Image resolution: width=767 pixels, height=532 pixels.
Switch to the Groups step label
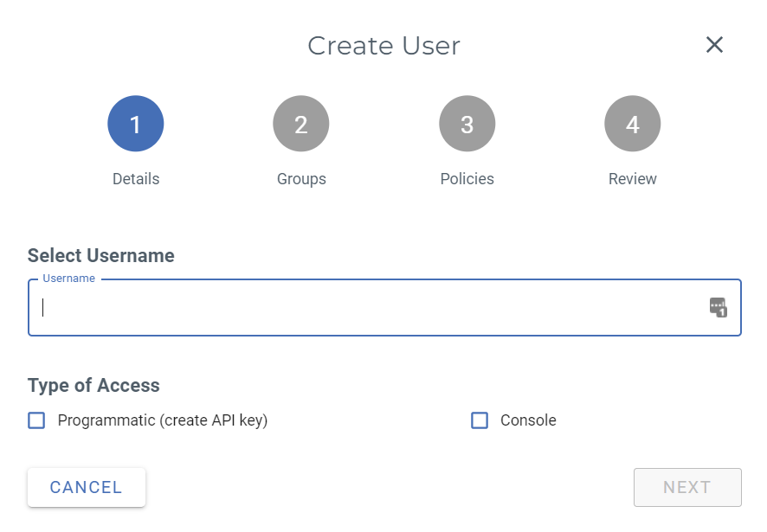(301, 179)
